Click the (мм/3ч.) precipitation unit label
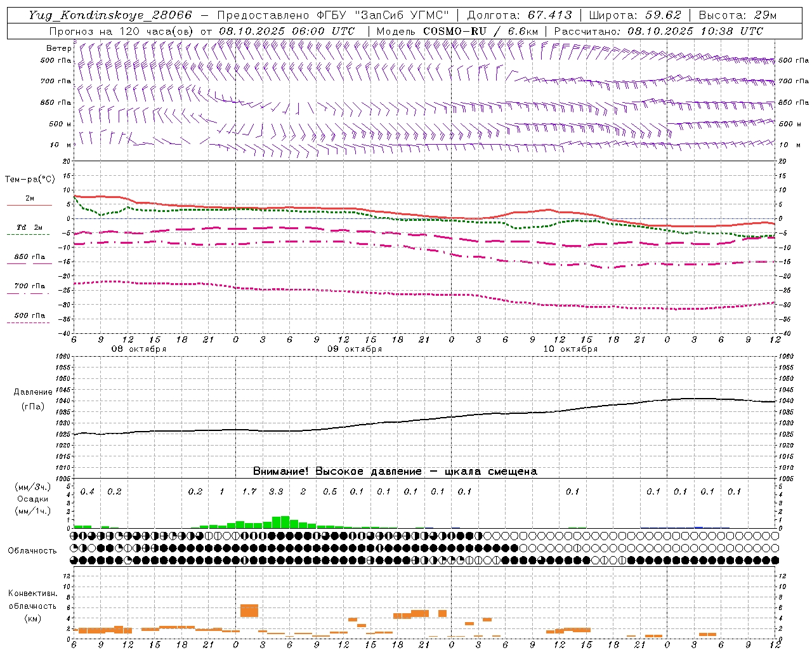 (32, 487)
